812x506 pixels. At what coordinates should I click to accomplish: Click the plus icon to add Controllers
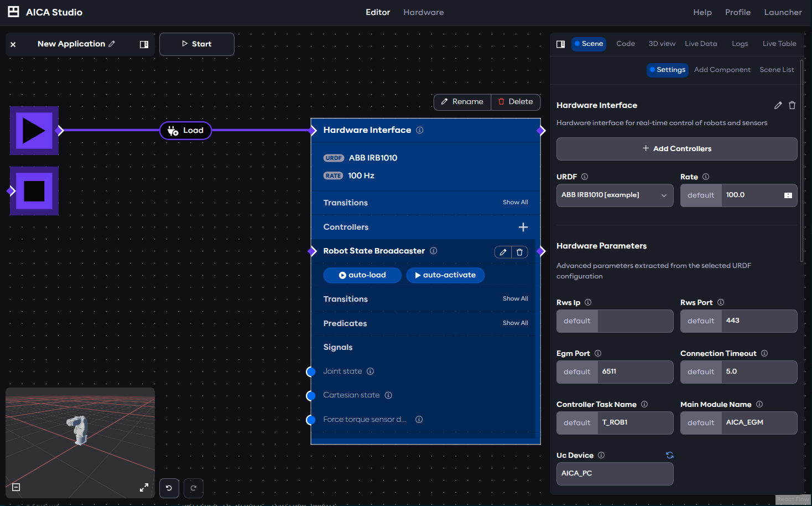coord(523,227)
